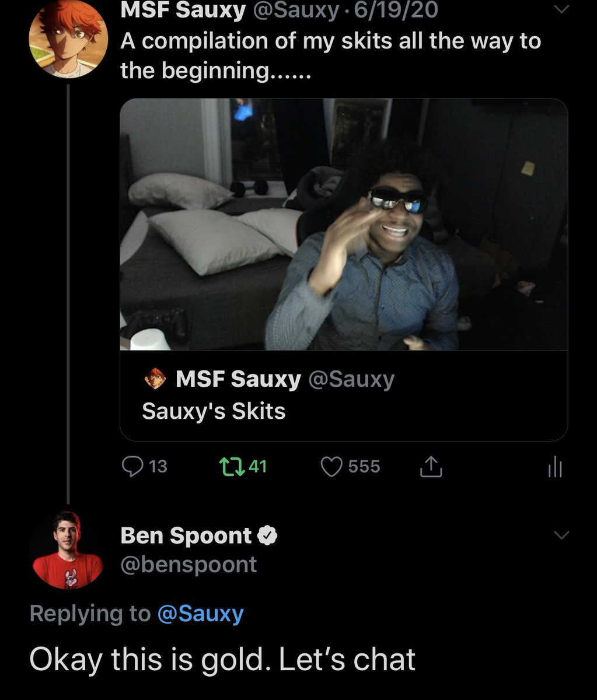Tap MSF Sauxy name in tweet header
Viewport: 597px width, 700px height.
tap(183, 10)
